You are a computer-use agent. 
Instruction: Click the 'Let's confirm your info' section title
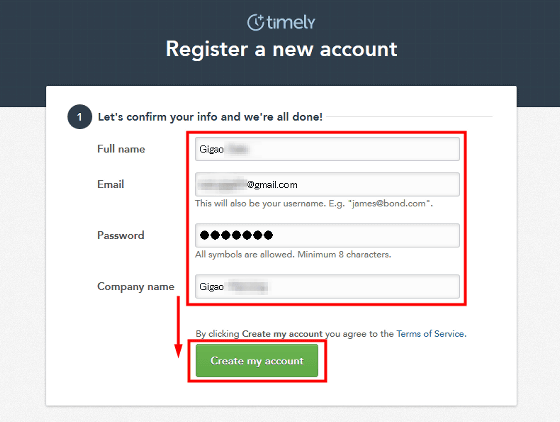point(210,117)
